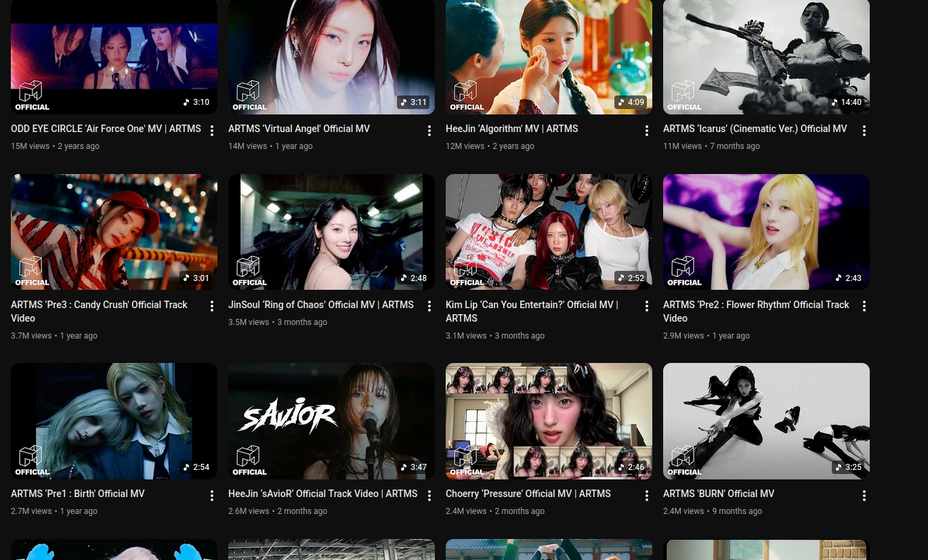This screenshot has width=928, height=560.
Task: Select the '3.5M views • 3 months ago' text
Action: [x=278, y=322]
